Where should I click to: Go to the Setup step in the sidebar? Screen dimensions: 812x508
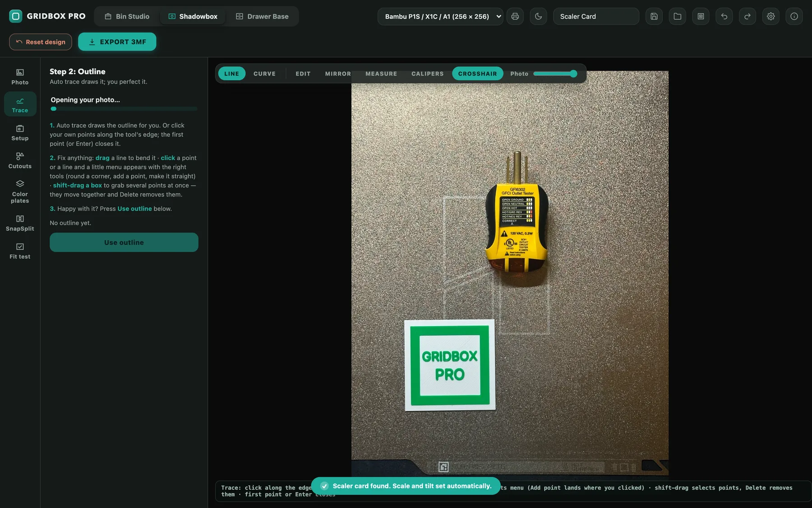[x=20, y=133]
